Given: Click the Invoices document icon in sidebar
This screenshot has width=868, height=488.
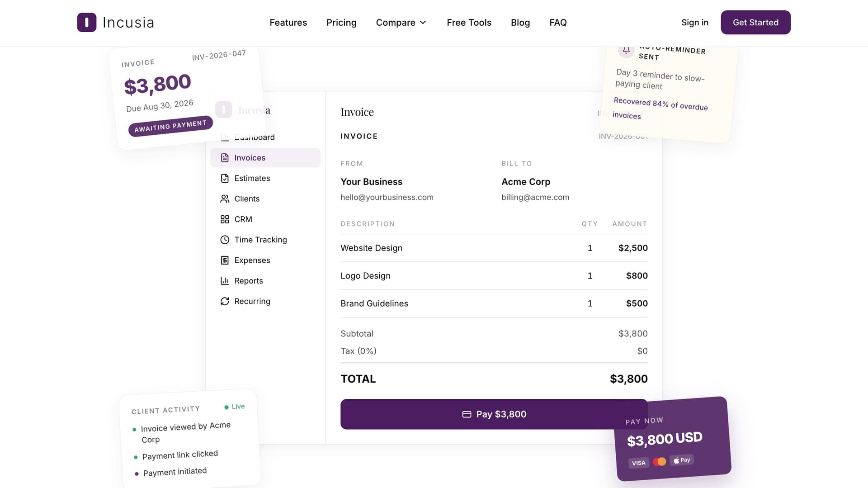Looking at the screenshot, I should (225, 158).
